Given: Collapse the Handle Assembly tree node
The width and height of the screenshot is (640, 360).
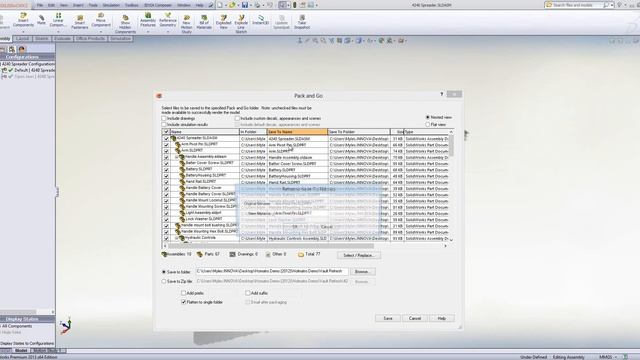Looking at the screenshot, I should [x=177, y=157].
